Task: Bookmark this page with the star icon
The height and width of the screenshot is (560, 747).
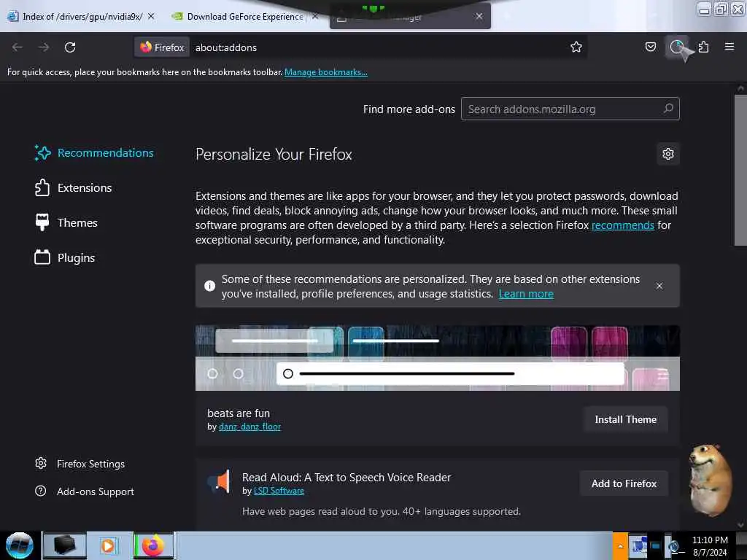Action: 576,47
